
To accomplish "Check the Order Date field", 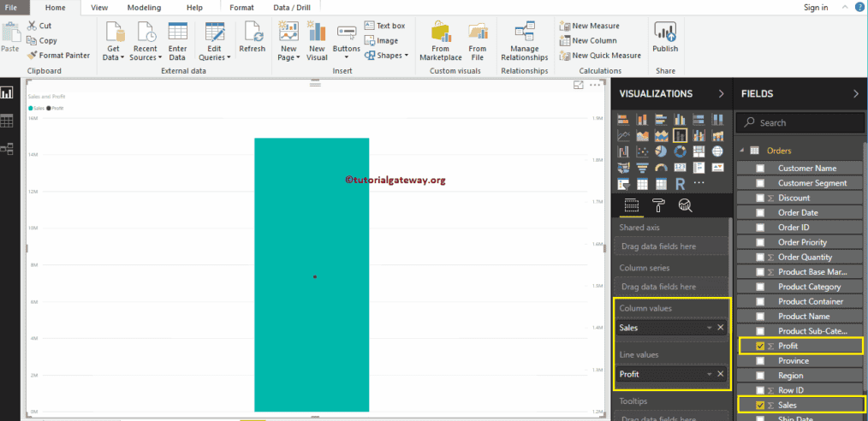I will [760, 212].
